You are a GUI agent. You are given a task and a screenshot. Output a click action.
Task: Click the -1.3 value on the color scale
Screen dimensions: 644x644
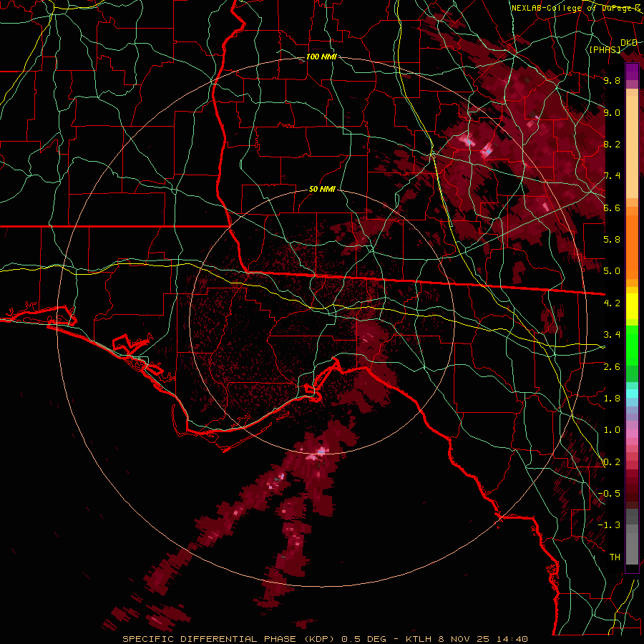[x=609, y=525]
